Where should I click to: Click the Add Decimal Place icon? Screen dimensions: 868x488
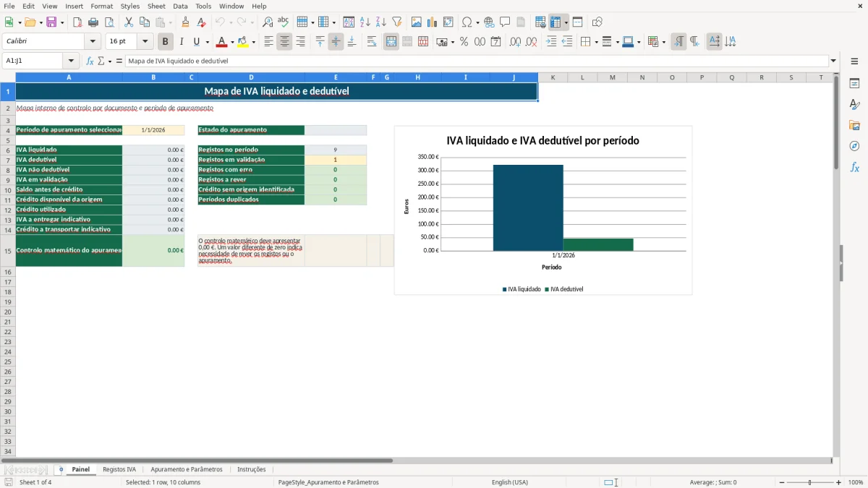(x=515, y=42)
